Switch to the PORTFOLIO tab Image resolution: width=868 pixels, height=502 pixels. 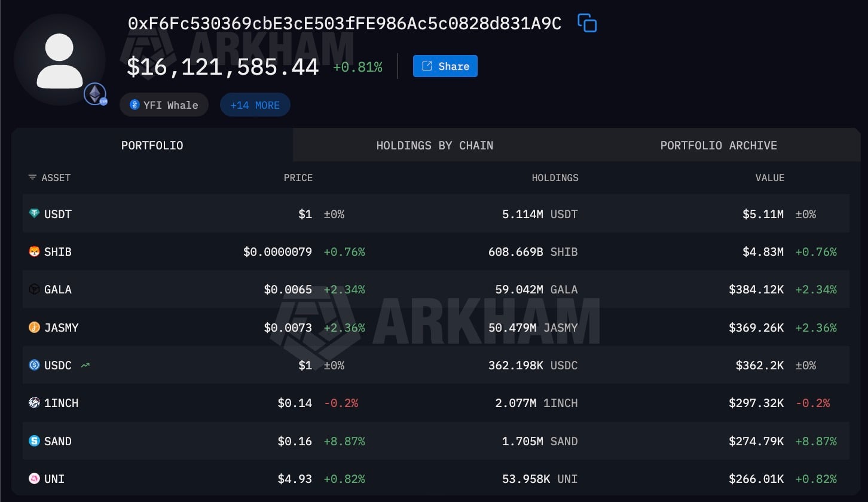(x=152, y=145)
